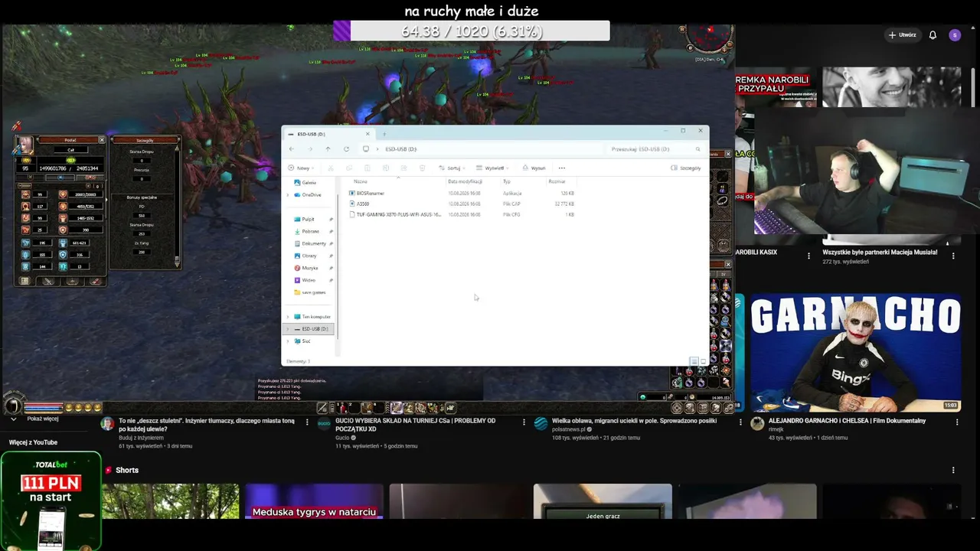Go back in File Explorer

tap(291, 149)
